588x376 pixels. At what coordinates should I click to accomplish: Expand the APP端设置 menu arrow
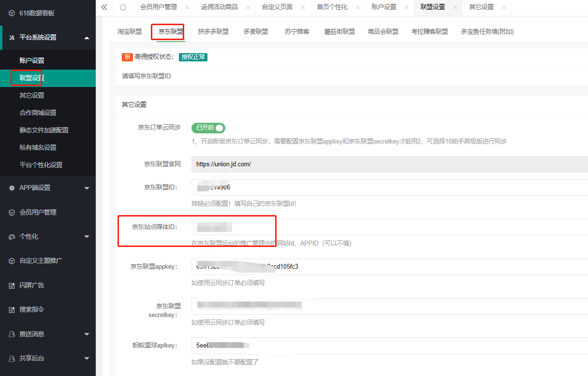coord(87,188)
